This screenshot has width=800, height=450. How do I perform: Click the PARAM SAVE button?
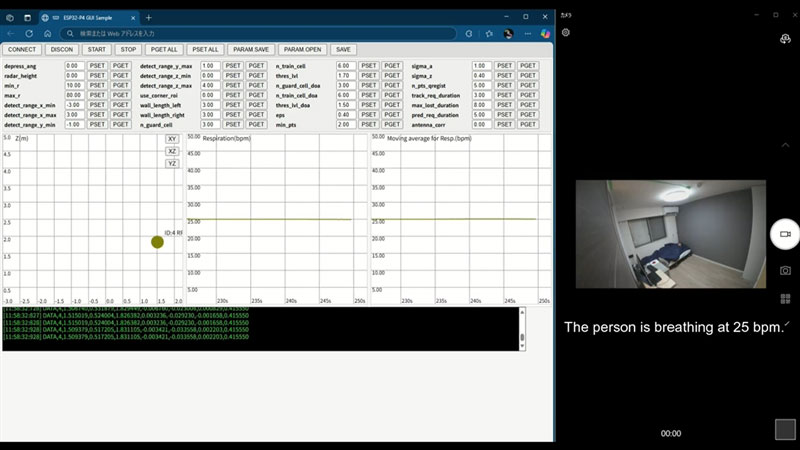[249, 49]
